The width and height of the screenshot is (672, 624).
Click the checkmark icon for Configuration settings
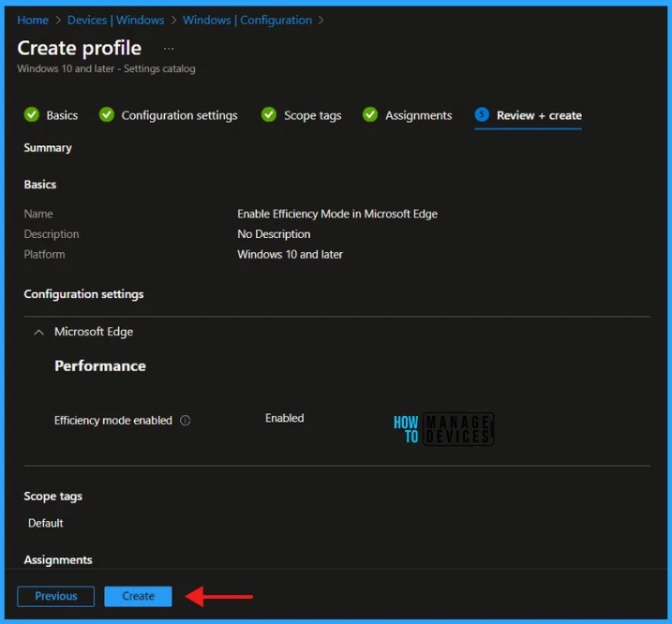tap(107, 114)
